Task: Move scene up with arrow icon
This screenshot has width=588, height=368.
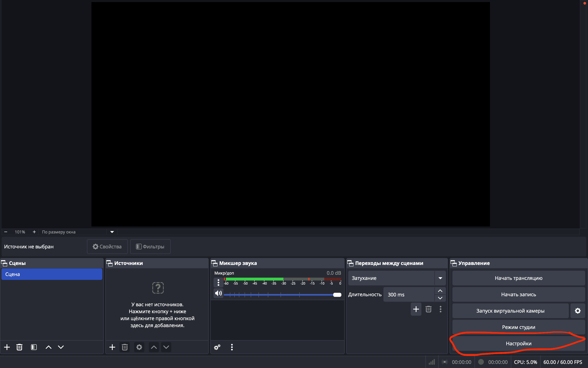Action: pos(49,347)
